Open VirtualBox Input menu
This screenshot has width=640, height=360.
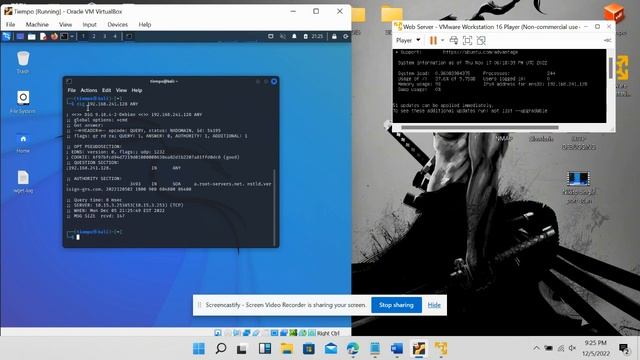[89, 24]
